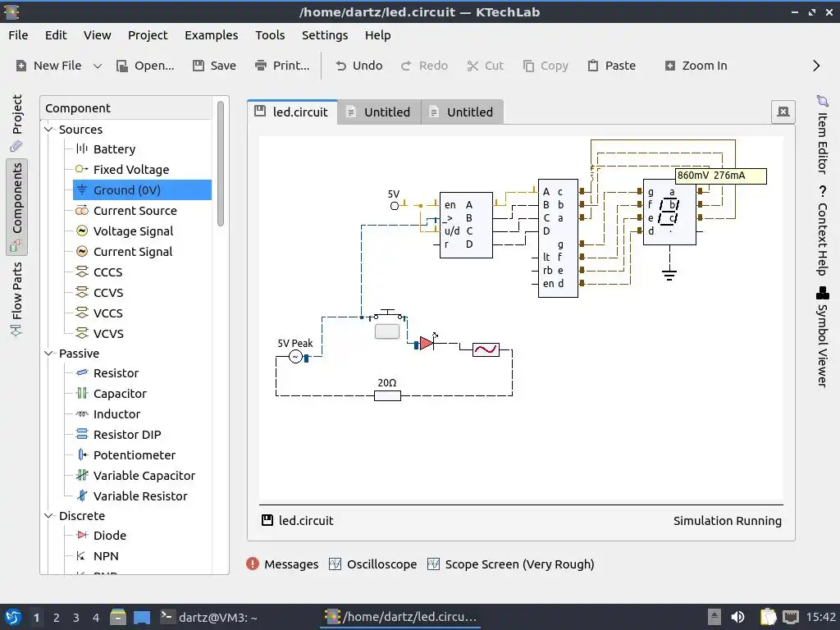840x630 pixels.
Task: Collapse the Discrete tree category
Action: (48, 515)
